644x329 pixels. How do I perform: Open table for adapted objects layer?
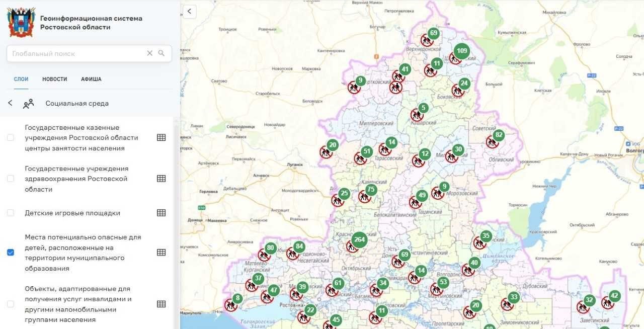coord(161,304)
